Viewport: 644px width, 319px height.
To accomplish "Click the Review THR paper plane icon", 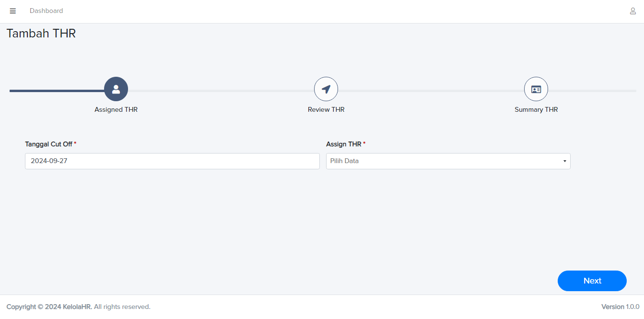I will [x=326, y=89].
